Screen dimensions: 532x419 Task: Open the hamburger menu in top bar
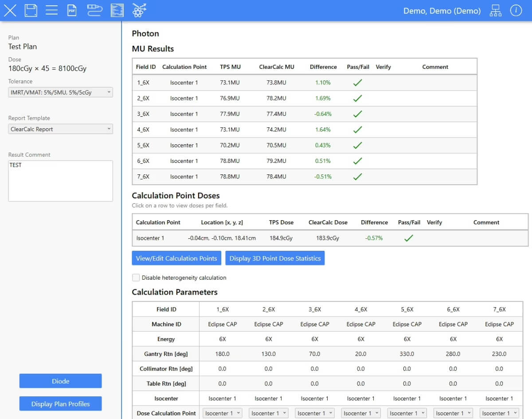[x=52, y=10]
